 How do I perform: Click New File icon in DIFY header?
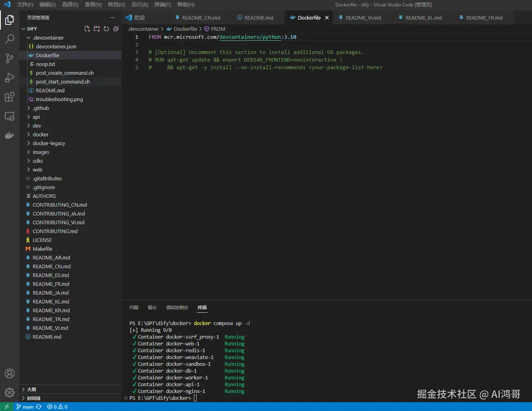click(x=87, y=29)
